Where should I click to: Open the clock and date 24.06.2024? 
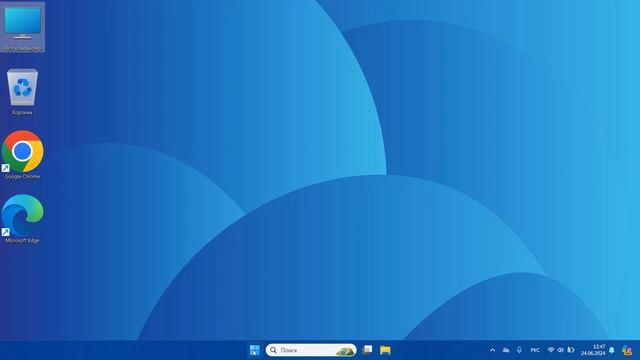click(x=593, y=350)
